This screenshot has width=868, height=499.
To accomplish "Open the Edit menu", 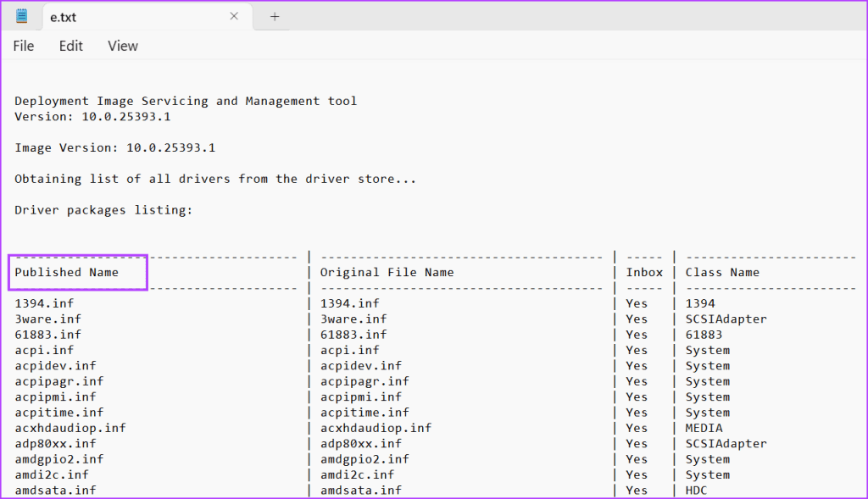I will click(70, 46).
